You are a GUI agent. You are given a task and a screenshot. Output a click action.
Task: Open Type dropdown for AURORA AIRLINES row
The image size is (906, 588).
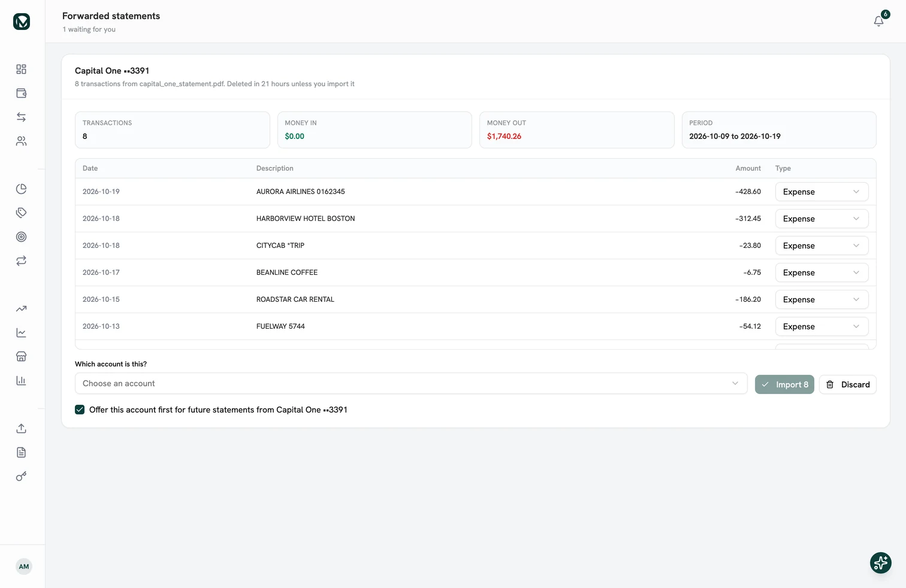point(822,192)
